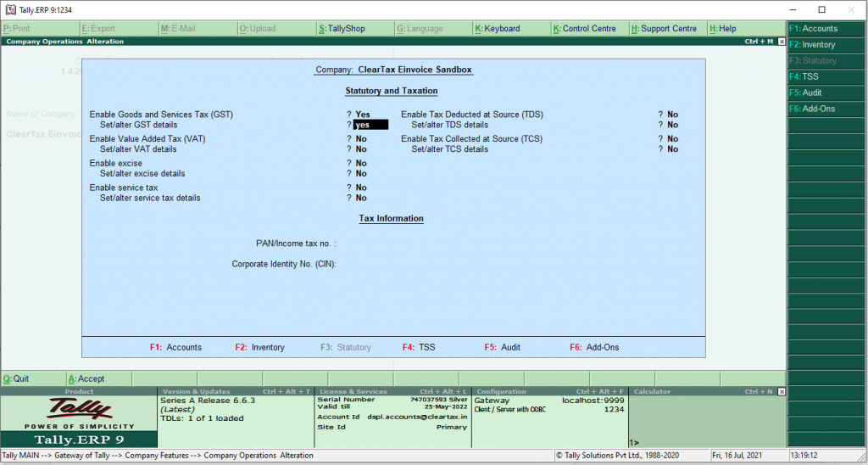Open the Upload option in the top bar

coord(275,28)
